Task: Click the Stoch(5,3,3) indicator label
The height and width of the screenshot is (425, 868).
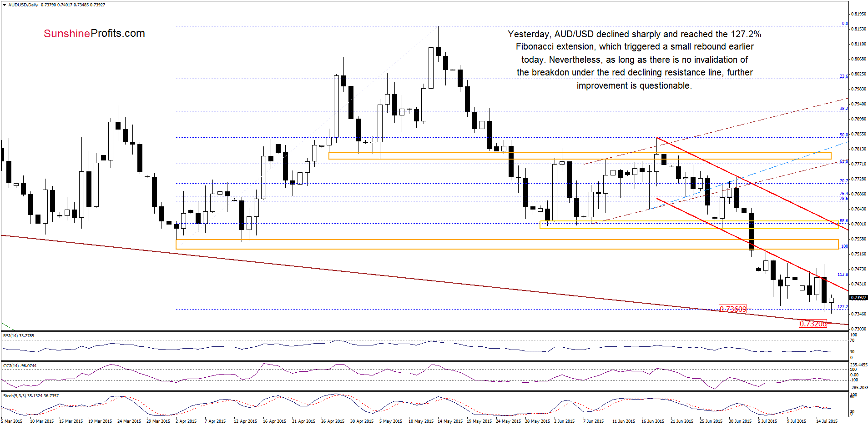Action: click(31, 395)
